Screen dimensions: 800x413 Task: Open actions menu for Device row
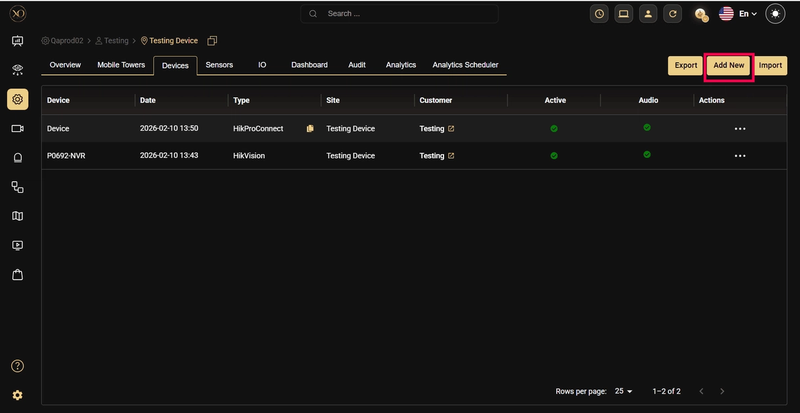(740, 129)
